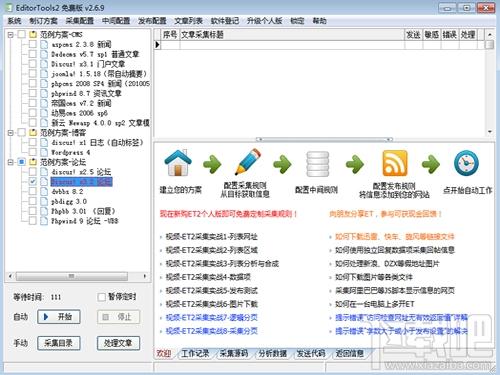Click the document icon beside Discuz! x3.1 门户文章

(44, 64)
